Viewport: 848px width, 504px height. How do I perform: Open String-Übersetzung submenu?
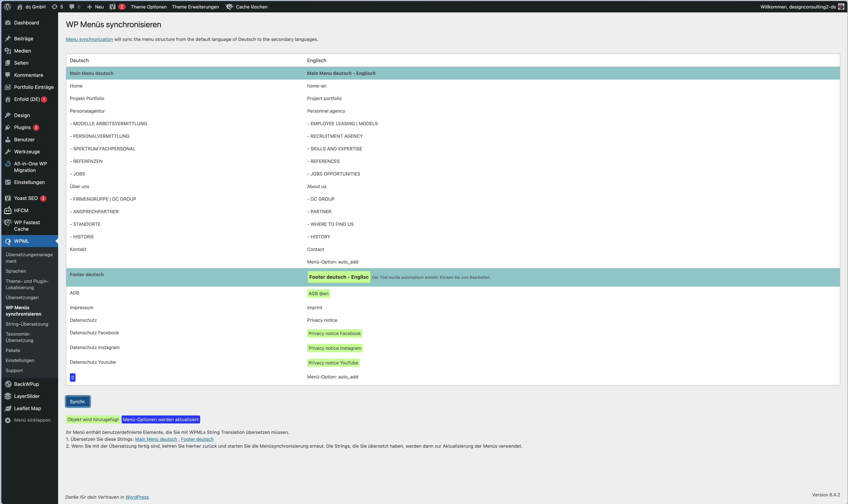tap(27, 324)
